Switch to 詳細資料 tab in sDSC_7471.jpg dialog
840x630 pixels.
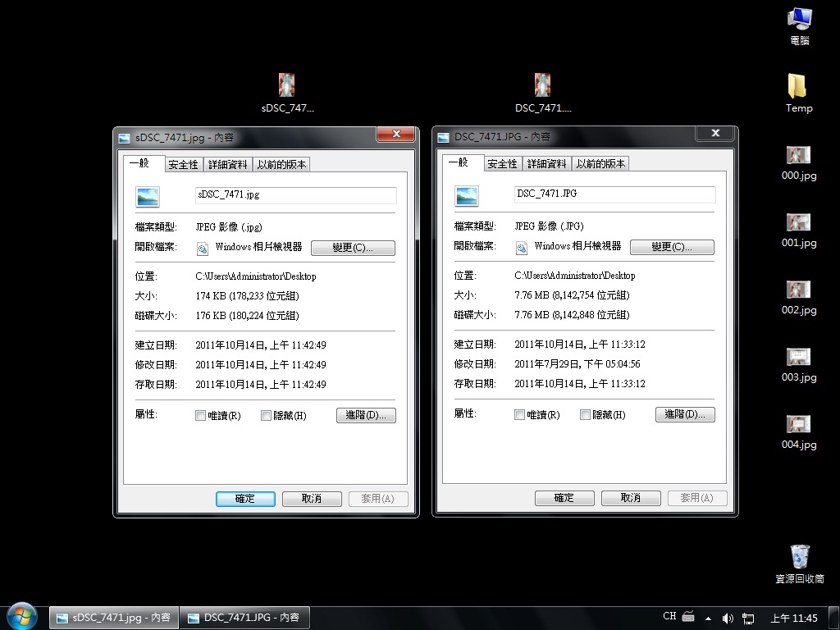227,165
